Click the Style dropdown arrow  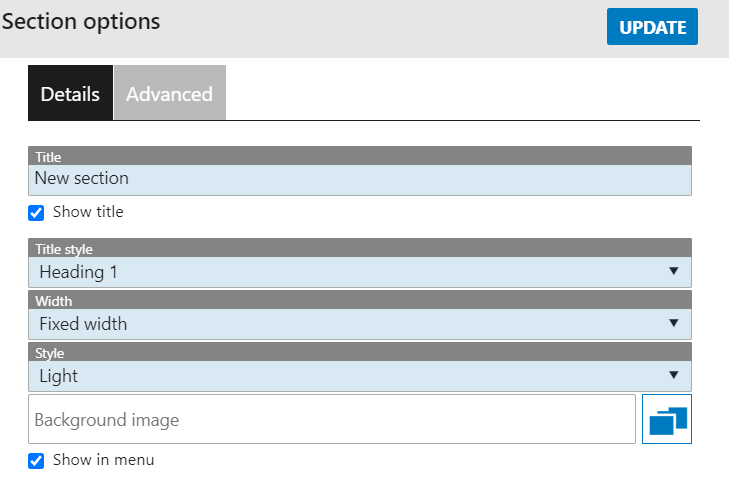pyautogui.click(x=673, y=375)
